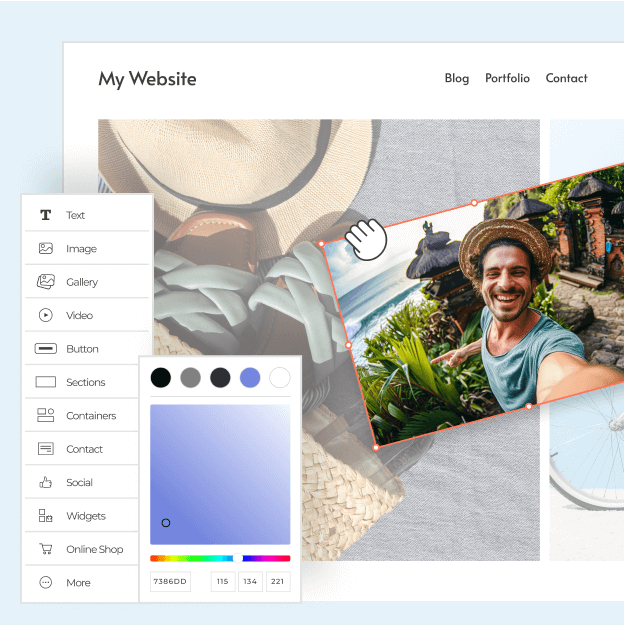Click the Image element icon

pyautogui.click(x=45, y=248)
